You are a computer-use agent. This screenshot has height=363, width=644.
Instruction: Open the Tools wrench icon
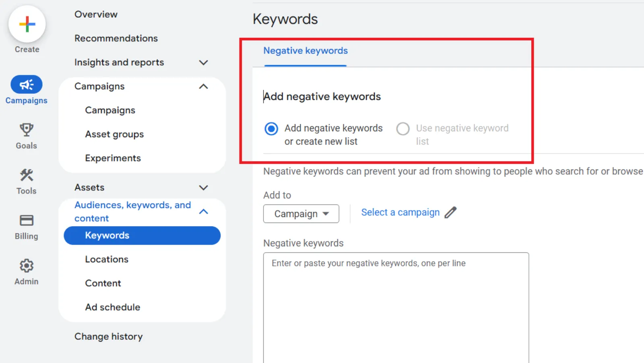(x=27, y=175)
